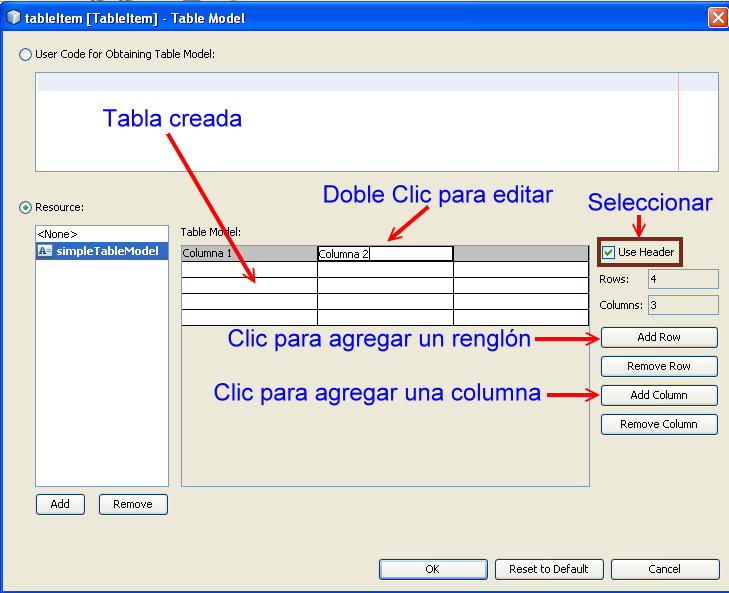The width and height of the screenshot is (729, 593).
Task: Select simpleTableModel in the resource list
Action: click(102, 251)
